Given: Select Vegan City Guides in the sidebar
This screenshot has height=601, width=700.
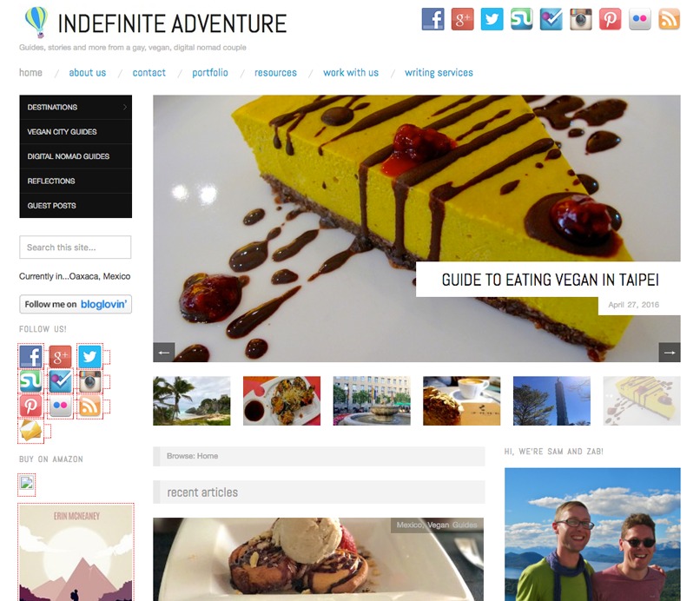Looking at the screenshot, I should click(76, 132).
